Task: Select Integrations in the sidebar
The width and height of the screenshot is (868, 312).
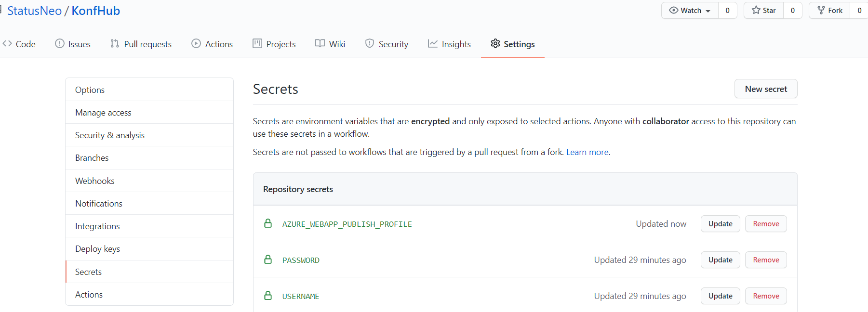Action: click(x=149, y=226)
